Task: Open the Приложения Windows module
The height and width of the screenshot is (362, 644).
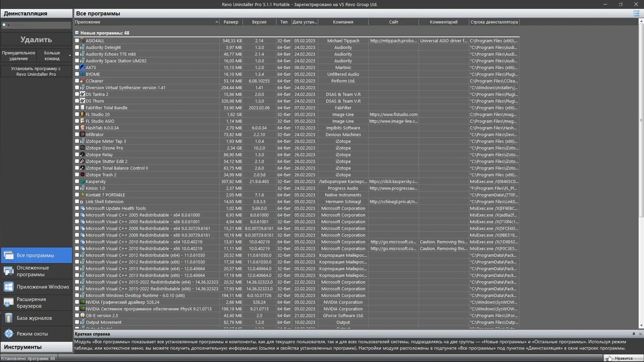Action: point(36,286)
